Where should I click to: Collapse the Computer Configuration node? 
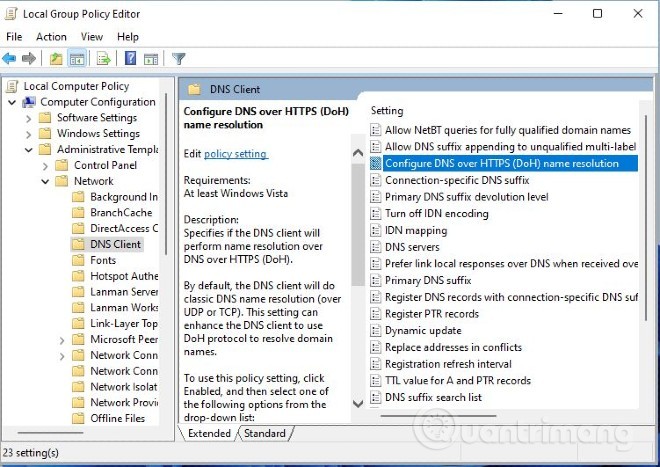[12, 102]
